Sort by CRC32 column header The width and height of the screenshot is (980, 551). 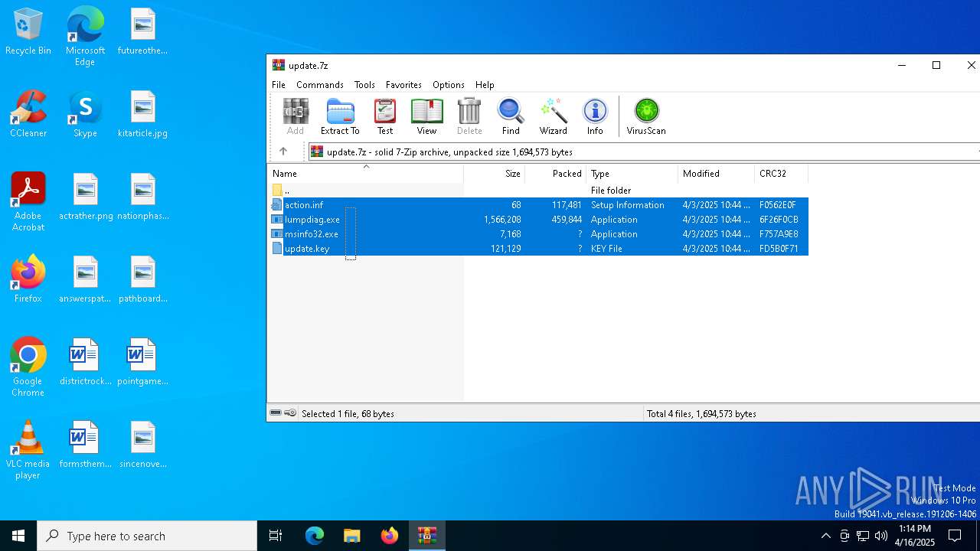point(782,174)
